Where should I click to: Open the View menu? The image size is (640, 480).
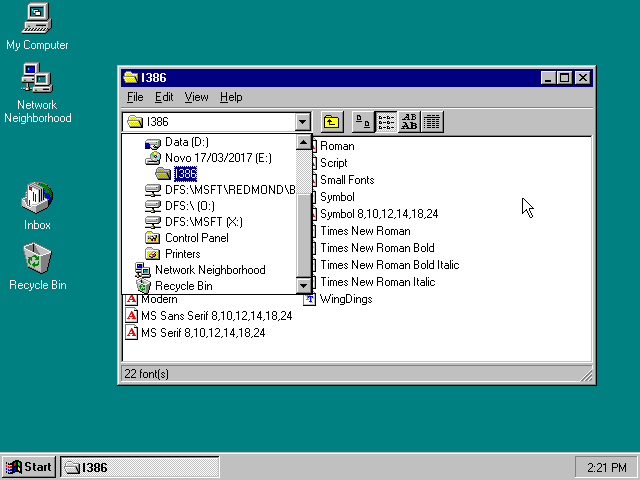click(196, 97)
